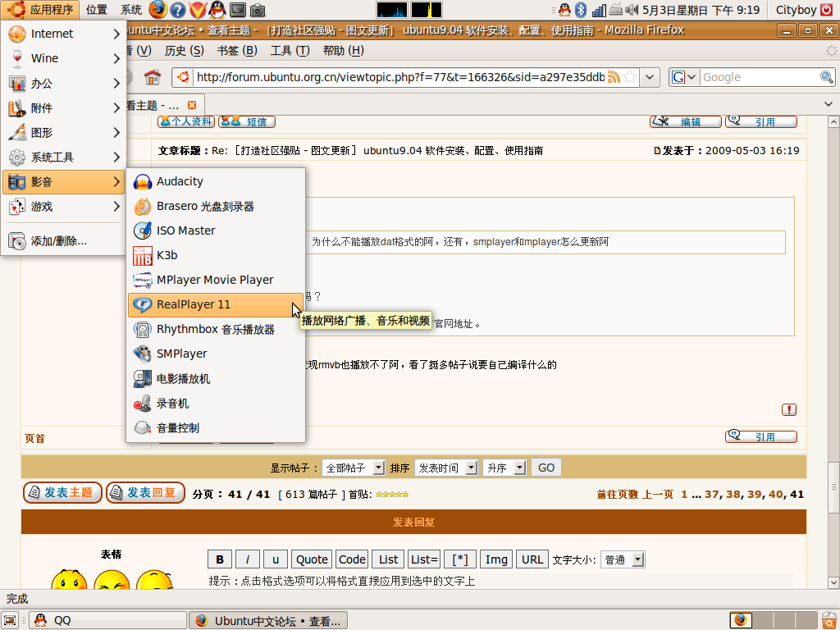The image size is (840, 630).
Task: Click the QQ penguin launcher in top panel
Action: pos(217,10)
